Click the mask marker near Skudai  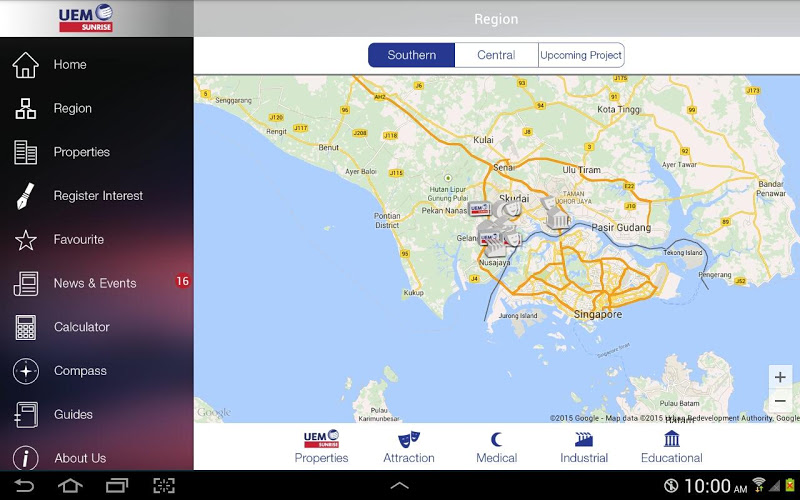pos(511,209)
